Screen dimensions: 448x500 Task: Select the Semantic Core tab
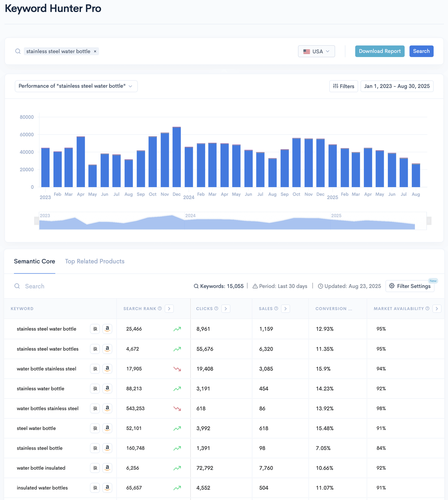click(x=35, y=261)
